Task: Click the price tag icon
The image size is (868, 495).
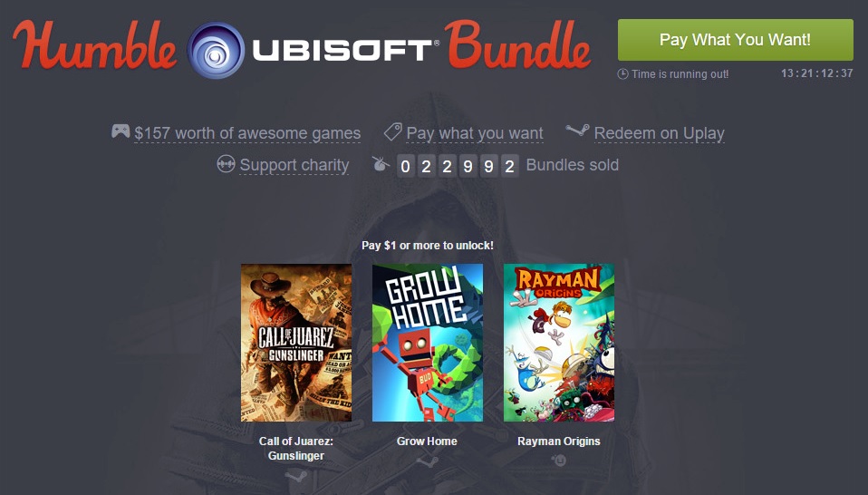Action: tap(392, 131)
